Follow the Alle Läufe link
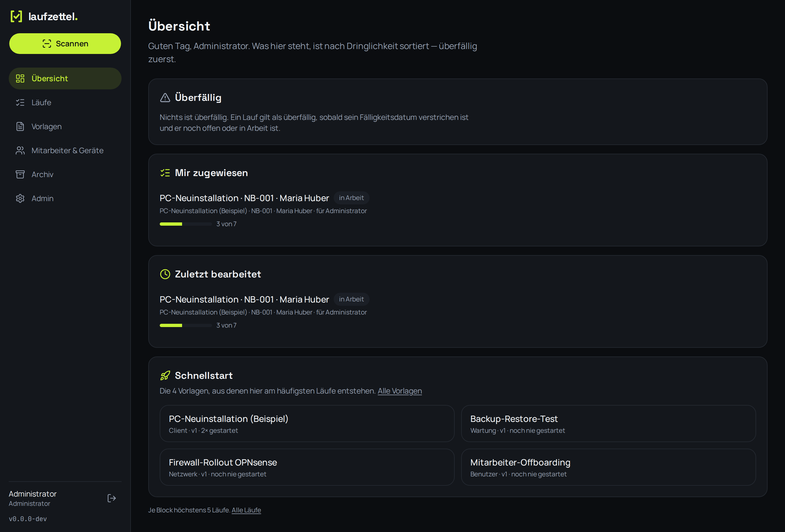The width and height of the screenshot is (785, 532). (246, 510)
